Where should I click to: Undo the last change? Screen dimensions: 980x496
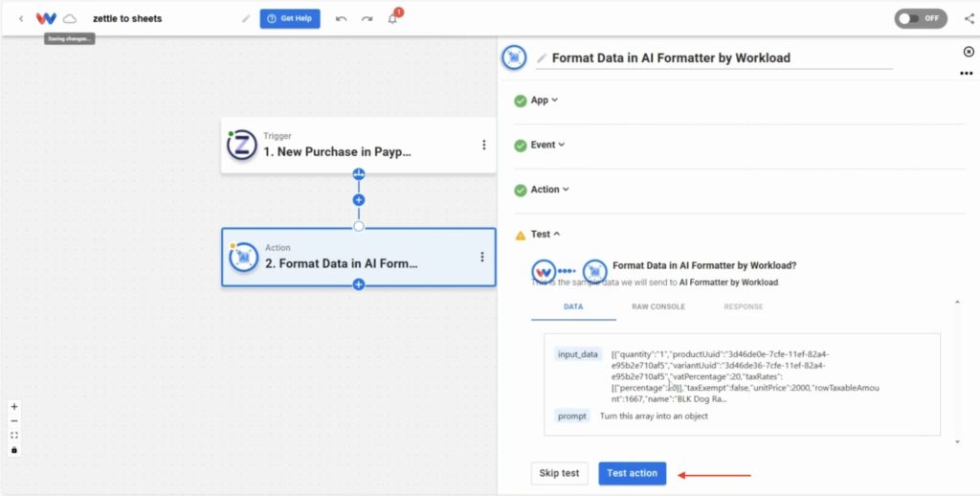[x=342, y=19]
